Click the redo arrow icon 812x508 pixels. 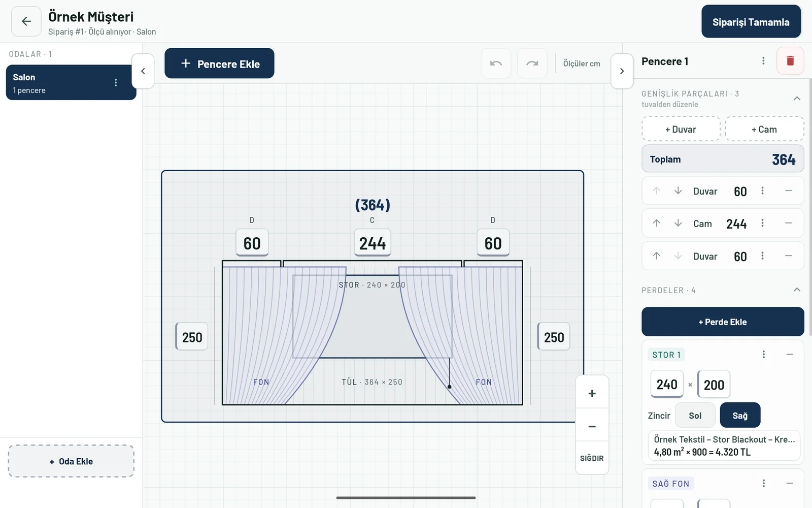[532, 63]
